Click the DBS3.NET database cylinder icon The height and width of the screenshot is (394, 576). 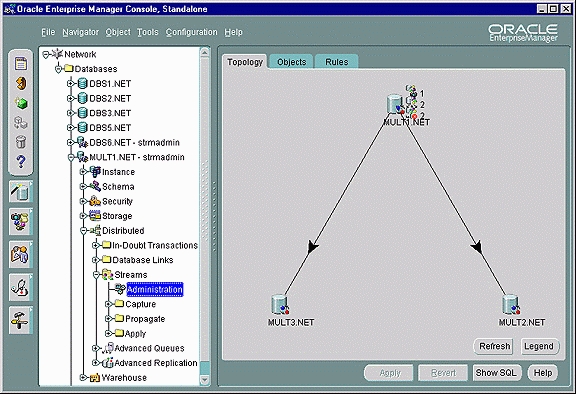click(83, 113)
